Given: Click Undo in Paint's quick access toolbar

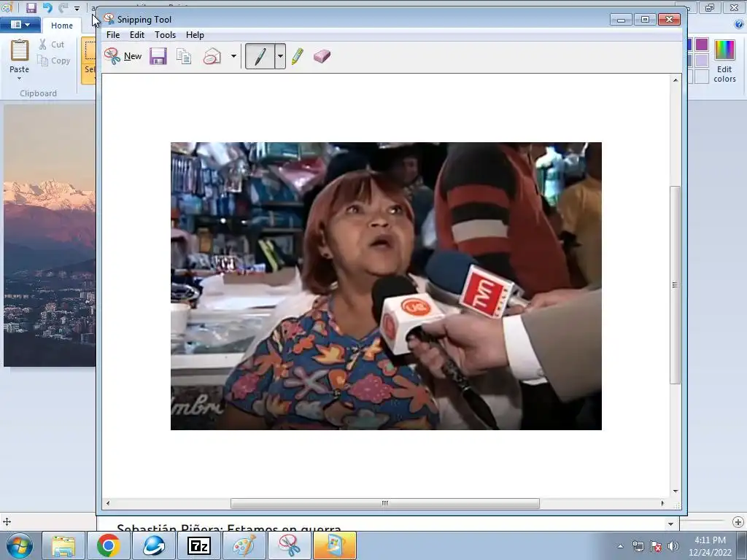Looking at the screenshot, I should (x=47, y=7).
